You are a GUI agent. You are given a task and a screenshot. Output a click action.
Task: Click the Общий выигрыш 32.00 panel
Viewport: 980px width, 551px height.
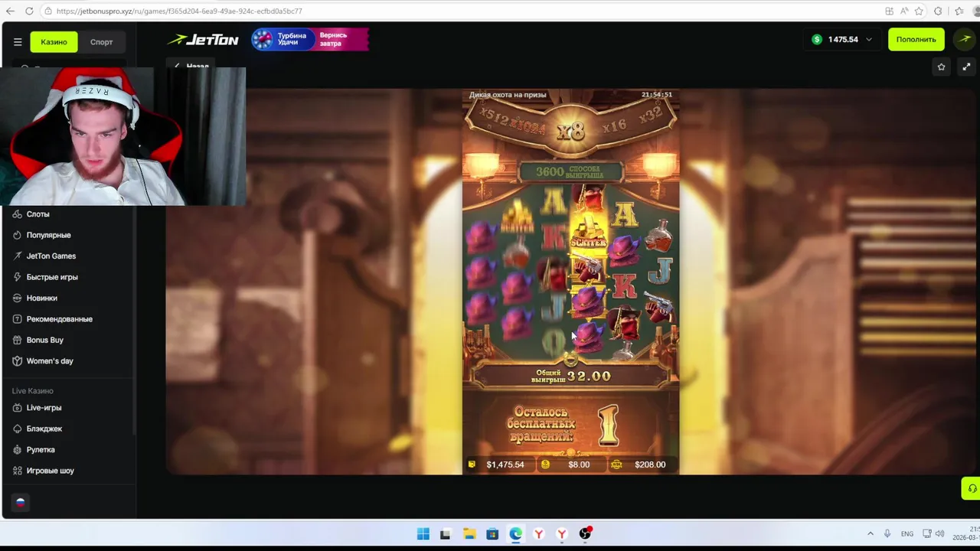570,376
